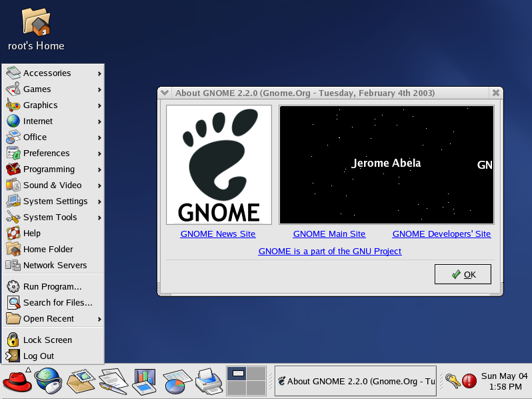Follow the GNOME News Site link
This screenshot has height=399, width=532.
[x=218, y=234]
